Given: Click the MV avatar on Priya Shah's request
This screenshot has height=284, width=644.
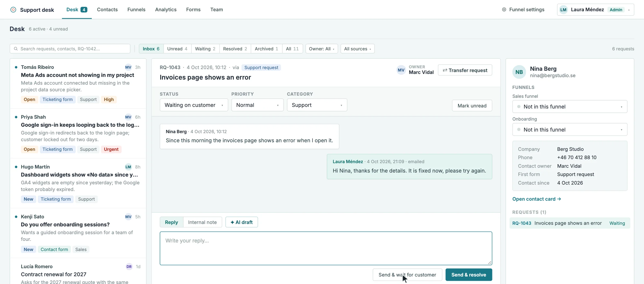Looking at the screenshot, I should [x=128, y=117].
